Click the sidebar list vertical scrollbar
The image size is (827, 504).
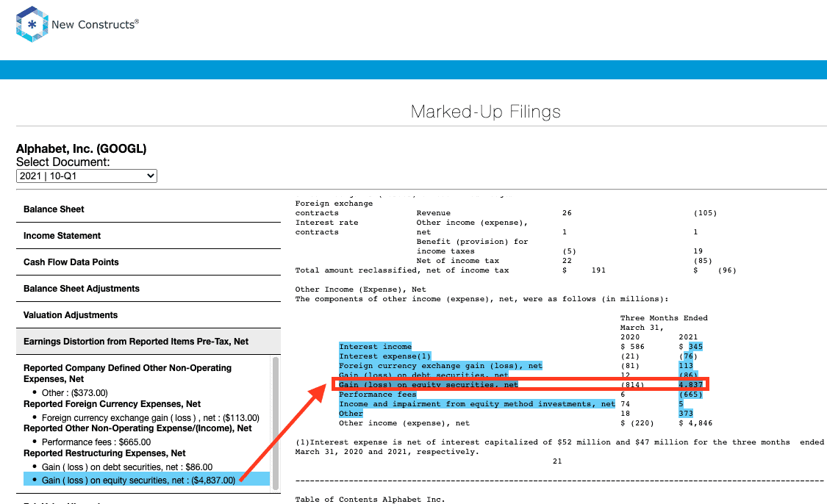pos(276,424)
